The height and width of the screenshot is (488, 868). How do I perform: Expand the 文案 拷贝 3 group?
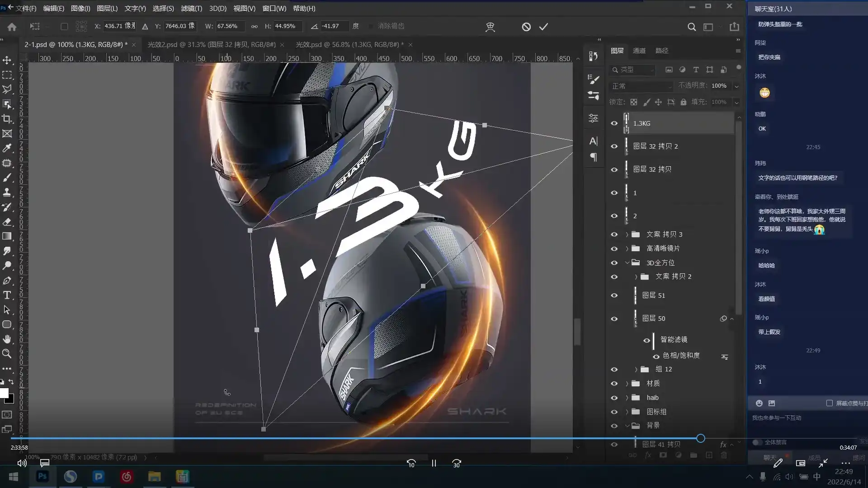point(627,235)
